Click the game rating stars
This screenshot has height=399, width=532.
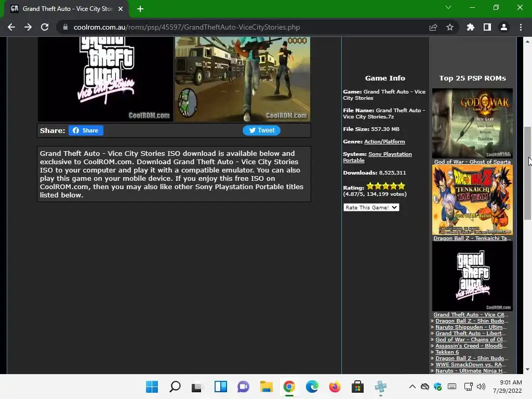386,186
